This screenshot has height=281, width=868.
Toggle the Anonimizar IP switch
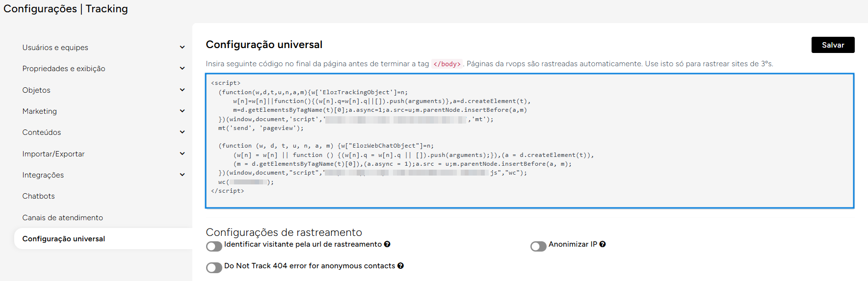[x=538, y=246]
